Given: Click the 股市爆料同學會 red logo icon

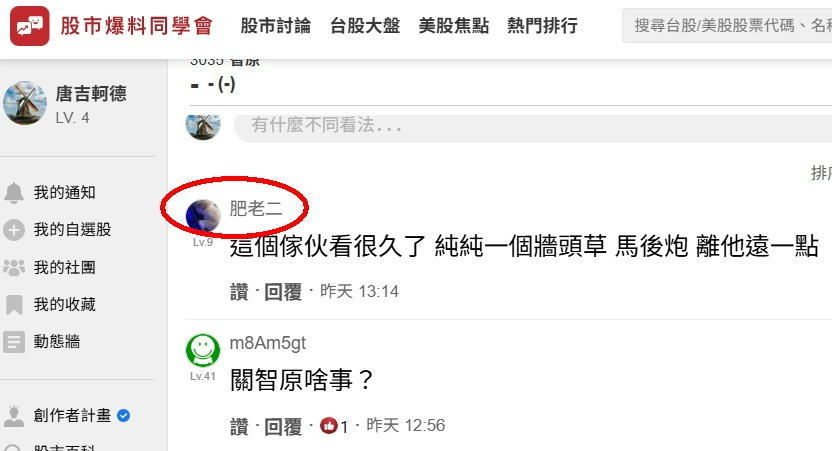Looking at the screenshot, I should (30, 25).
